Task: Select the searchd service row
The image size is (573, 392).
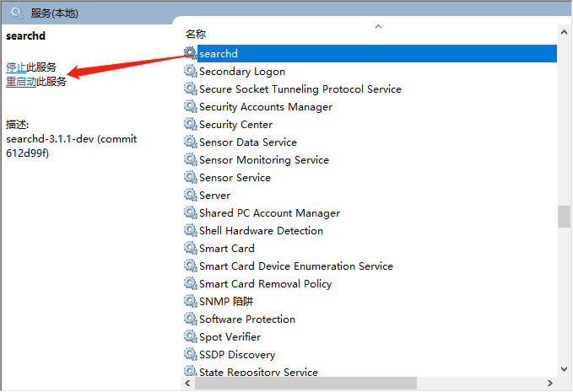Action: coord(219,54)
